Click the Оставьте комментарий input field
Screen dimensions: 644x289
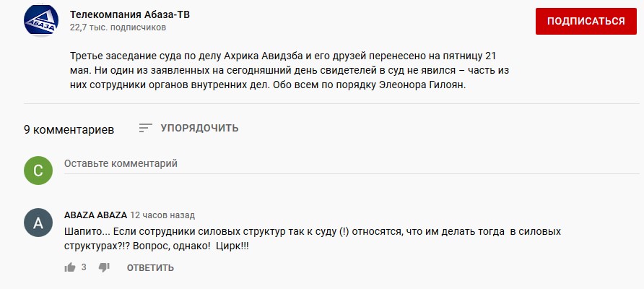pos(352,164)
